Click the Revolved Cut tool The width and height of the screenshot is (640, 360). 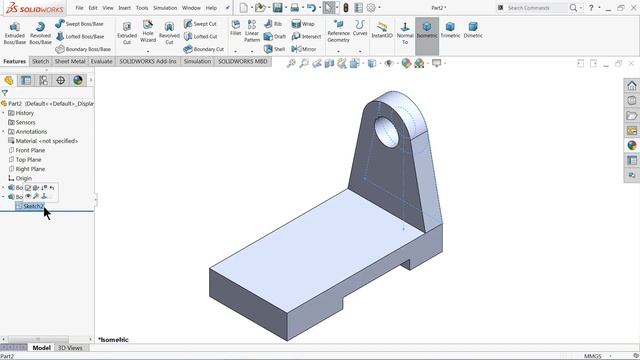169,33
